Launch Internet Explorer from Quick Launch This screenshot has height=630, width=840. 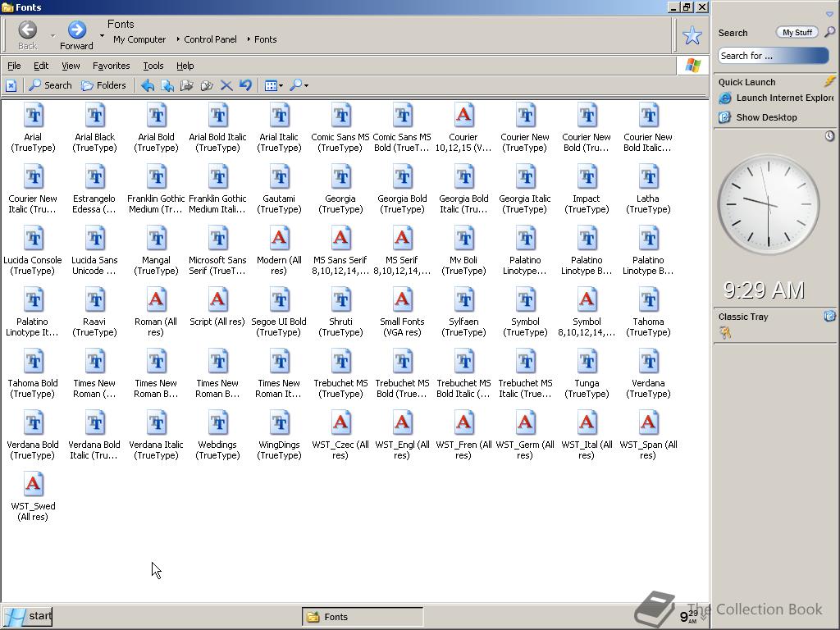tap(775, 98)
